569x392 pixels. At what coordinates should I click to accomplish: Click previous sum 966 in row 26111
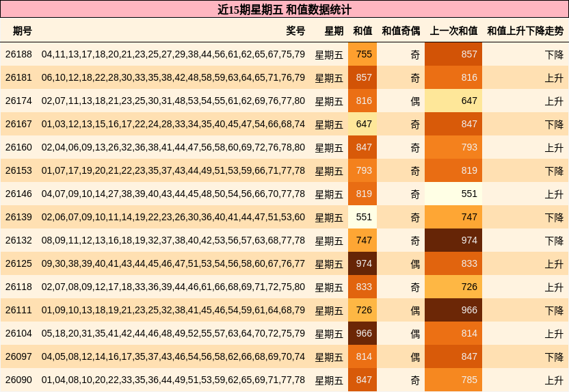tap(453, 311)
